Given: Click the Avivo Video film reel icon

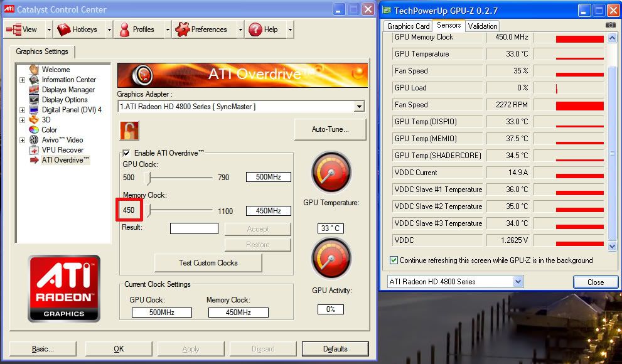Looking at the screenshot, I should [34, 139].
